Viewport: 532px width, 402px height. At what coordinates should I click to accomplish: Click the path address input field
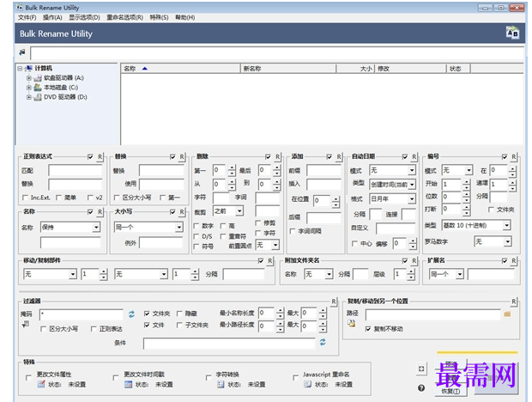pyautogui.click(x=277, y=53)
